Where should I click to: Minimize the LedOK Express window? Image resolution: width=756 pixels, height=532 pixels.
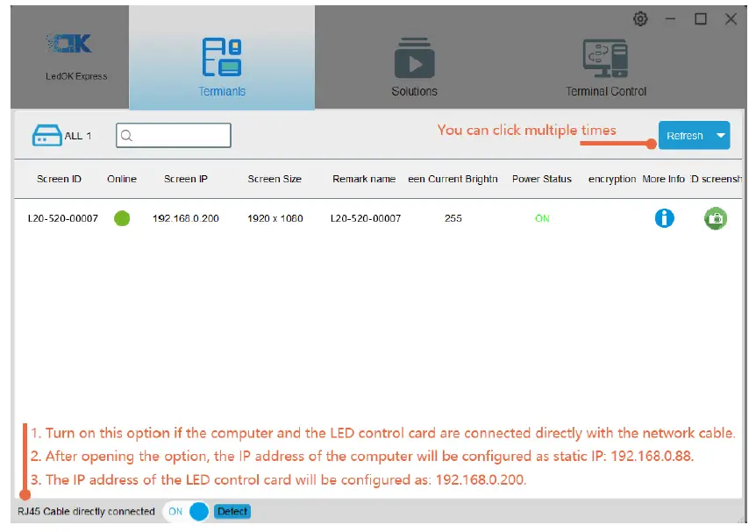click(670, 19)
